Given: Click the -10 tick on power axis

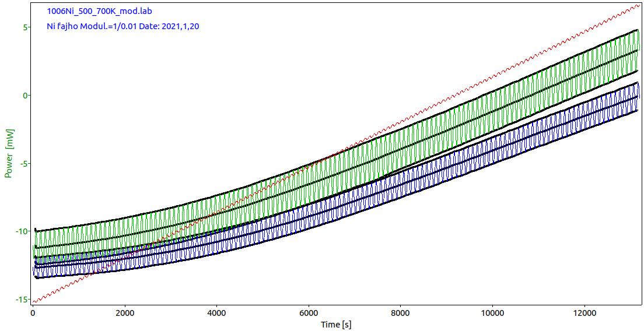Looking at the screenshot, I should point(22,231).
